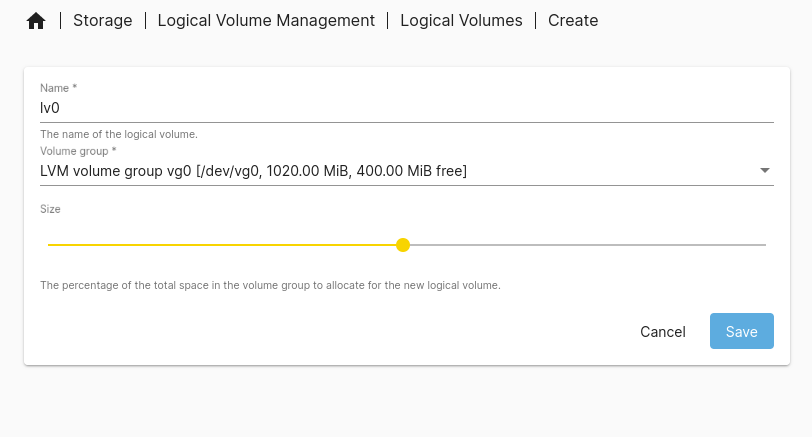Set Size slider on gray unfilled track
This screenshot has height=437, width=812.
point(588,245)
